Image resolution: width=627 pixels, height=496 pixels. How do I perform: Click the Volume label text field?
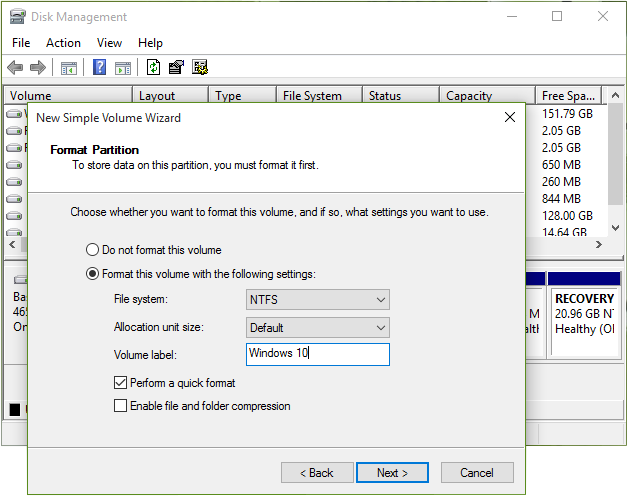[317, 354]
